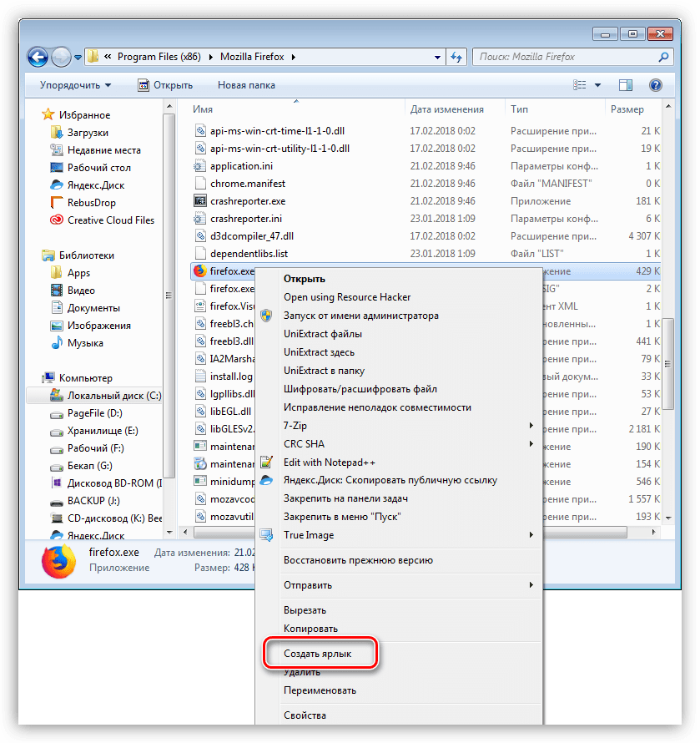Click the Back navigation arrow
This screenshot has width=700, height=743.
click(x=38, y=58)
